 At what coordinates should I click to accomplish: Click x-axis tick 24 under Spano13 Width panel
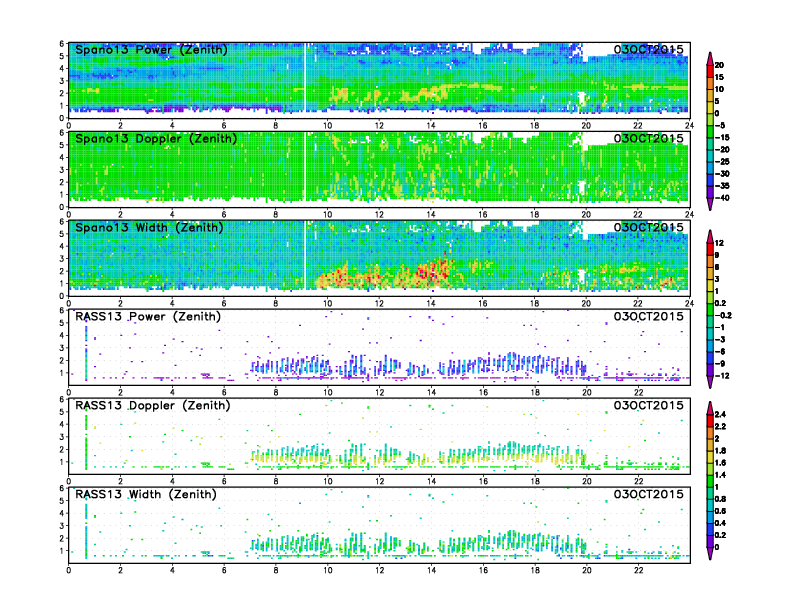689,303
